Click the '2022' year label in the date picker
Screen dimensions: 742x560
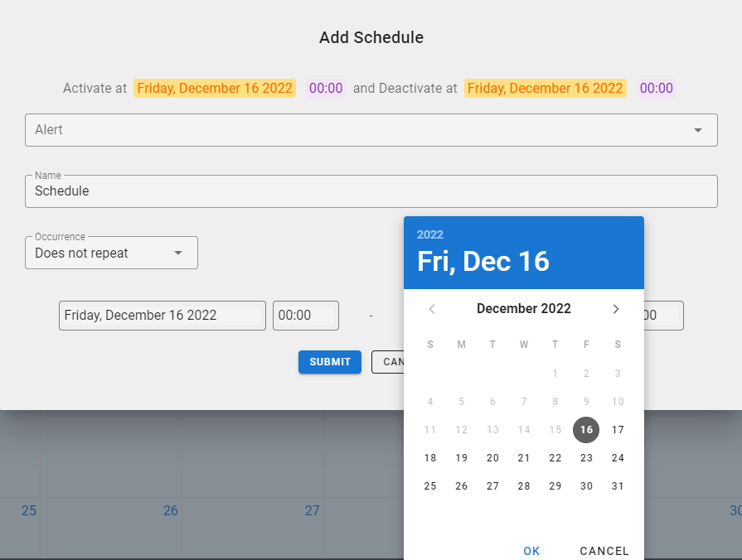click(x=430, y=234)
